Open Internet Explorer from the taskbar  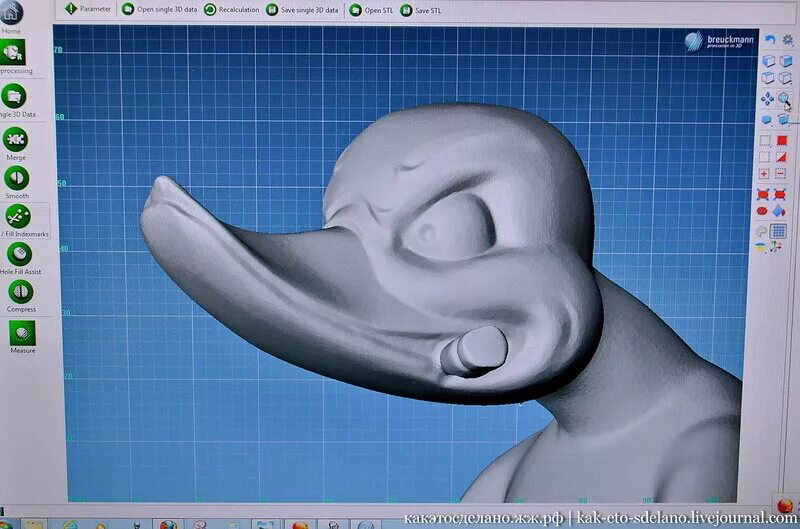(x=69, y=525)
